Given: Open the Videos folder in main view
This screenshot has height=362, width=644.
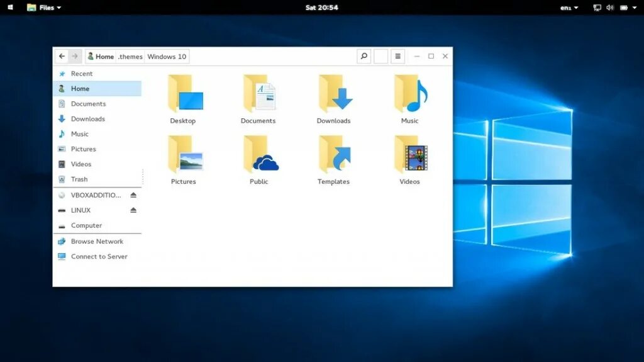Looking at the screenshot, I should pyautogui.click(x=411, y=155).
